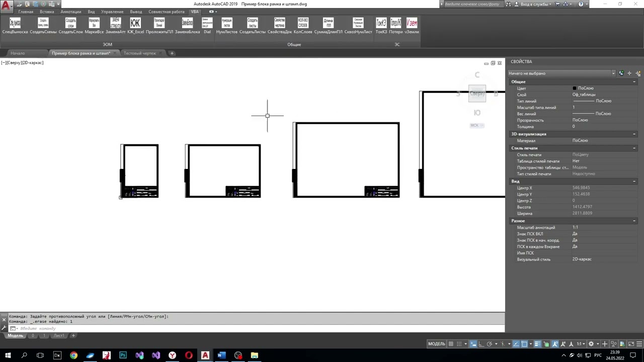Open workspace switching gear in status bar
The image size is (644, 362).
coord(591,344)
